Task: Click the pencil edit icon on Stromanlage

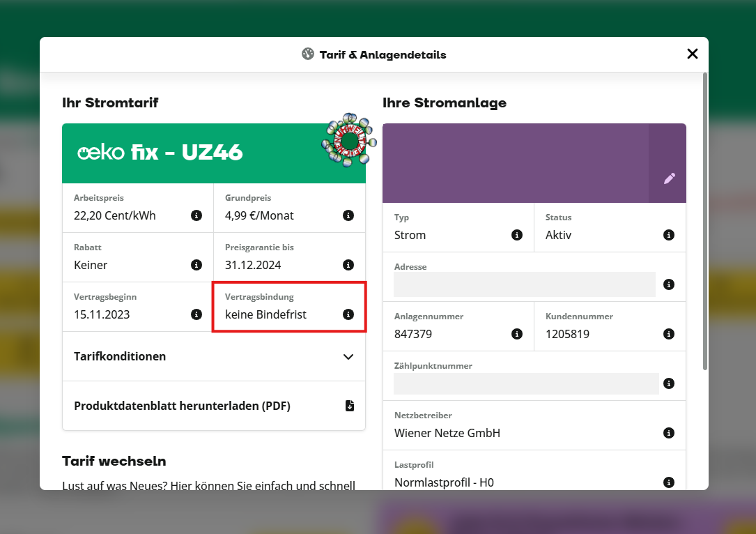Action: [x=669, y=178]
